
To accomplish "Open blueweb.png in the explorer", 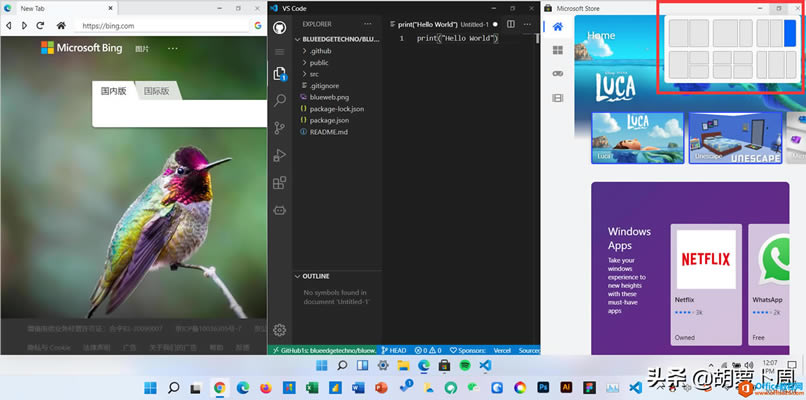I will pos(337,97).
